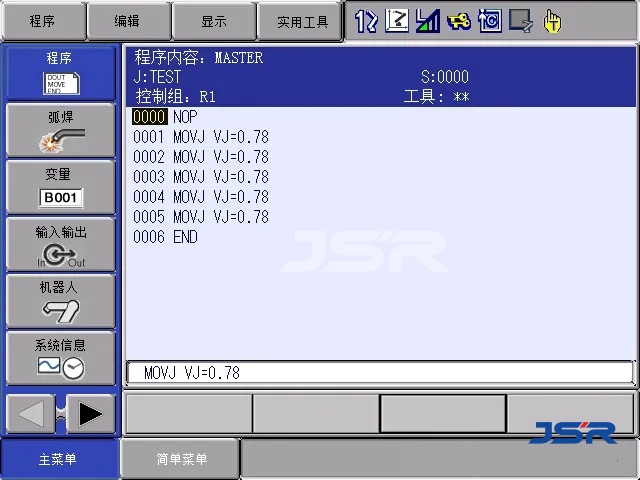Open the 弧焊 arc welding menu
This screenshot has width=640, height=480.
pyautogui.click(x=60, y=131)
